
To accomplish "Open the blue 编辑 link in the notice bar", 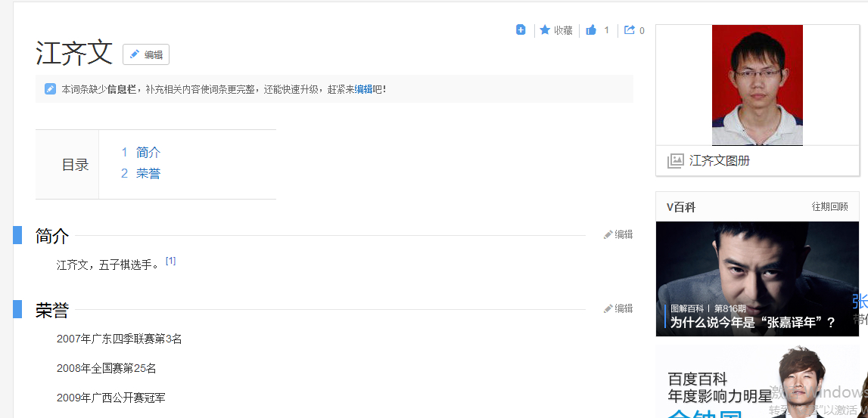I will coord(364,89).
